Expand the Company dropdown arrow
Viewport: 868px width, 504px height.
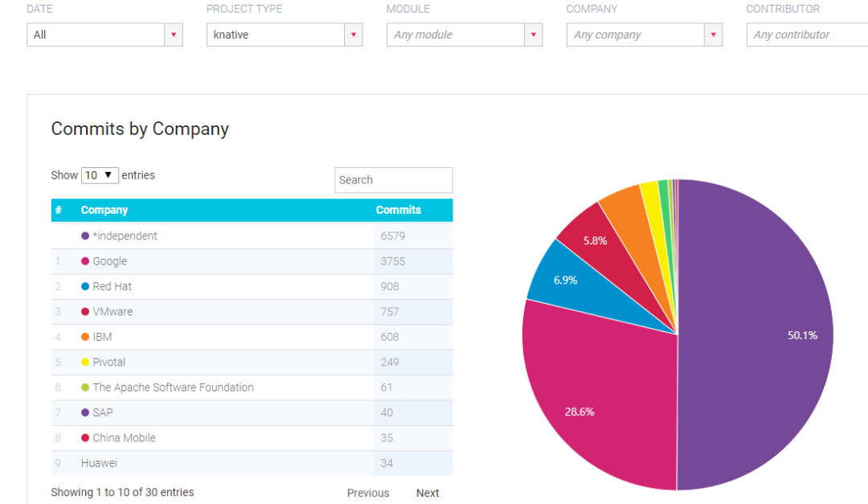click(x=713, y=35)
